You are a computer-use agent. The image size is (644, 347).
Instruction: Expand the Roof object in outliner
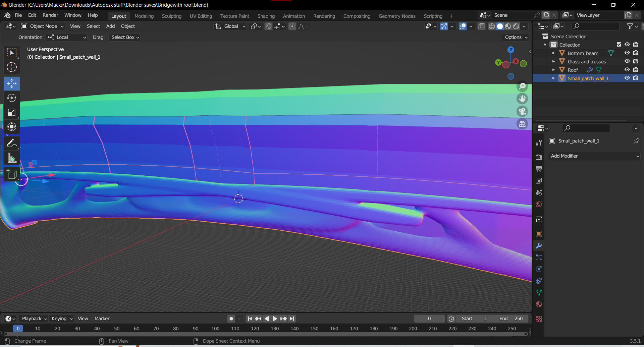(x=553, y=70)
